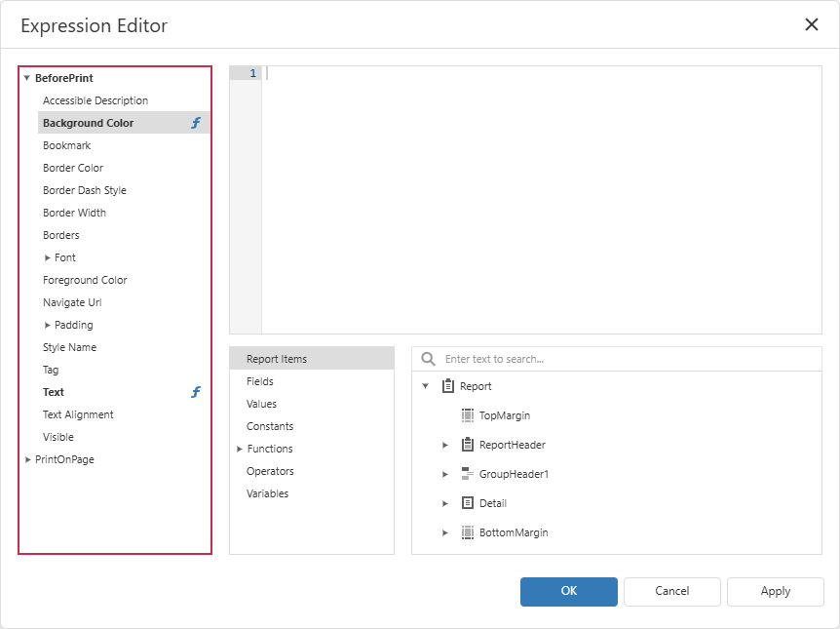
Task: Select the Border Dash Style property
Action: coord(124,190)
